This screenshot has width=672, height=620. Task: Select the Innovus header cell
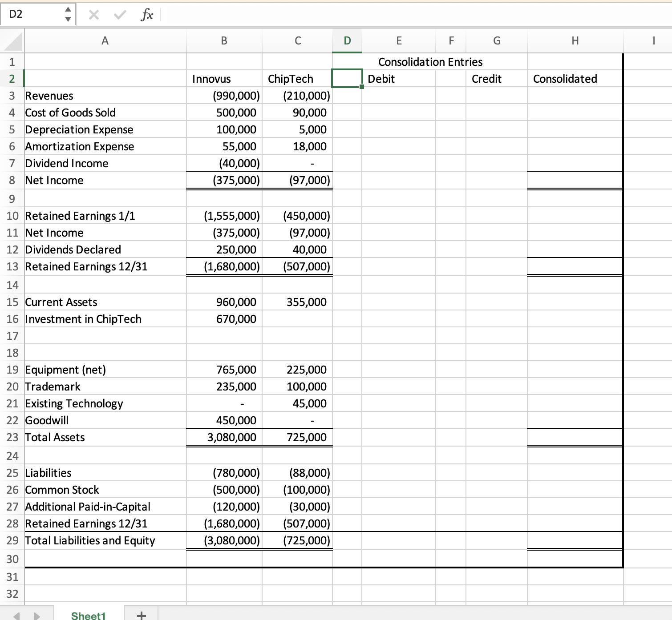(223, 79)
